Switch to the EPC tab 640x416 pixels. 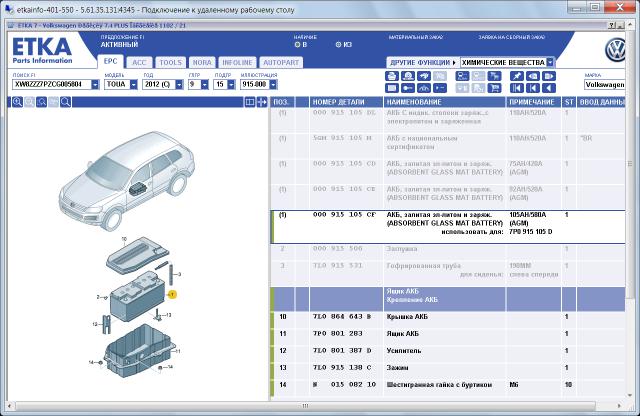pyautogui.click(x=110, y=62)
